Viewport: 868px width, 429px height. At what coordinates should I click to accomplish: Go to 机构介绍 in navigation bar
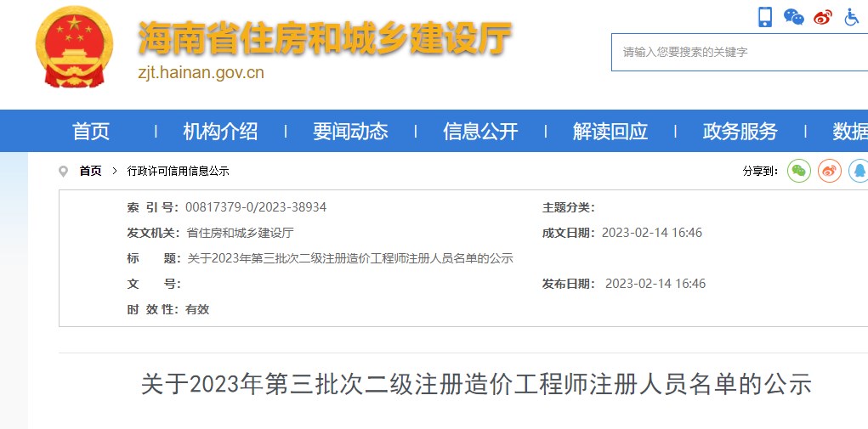[220, 132]
